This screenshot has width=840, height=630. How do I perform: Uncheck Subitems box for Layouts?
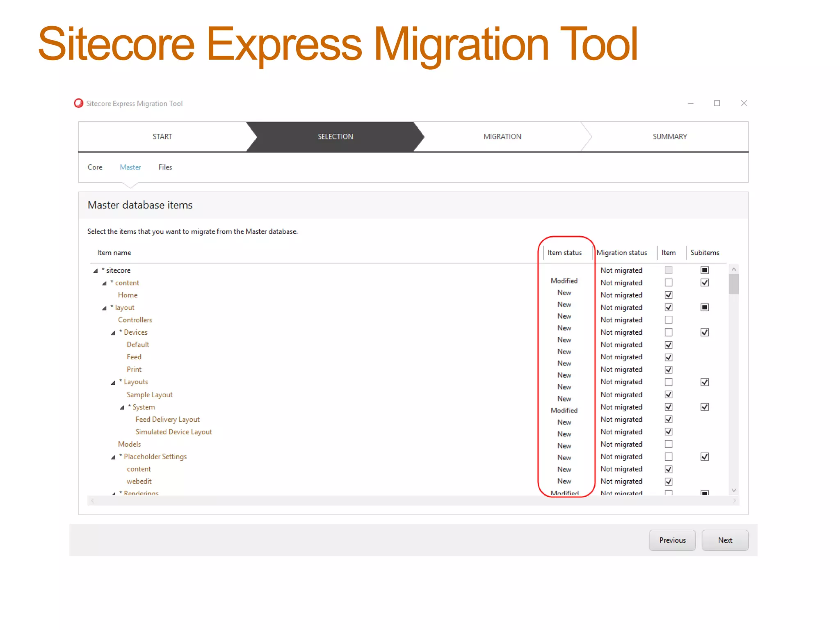(705, 382)
